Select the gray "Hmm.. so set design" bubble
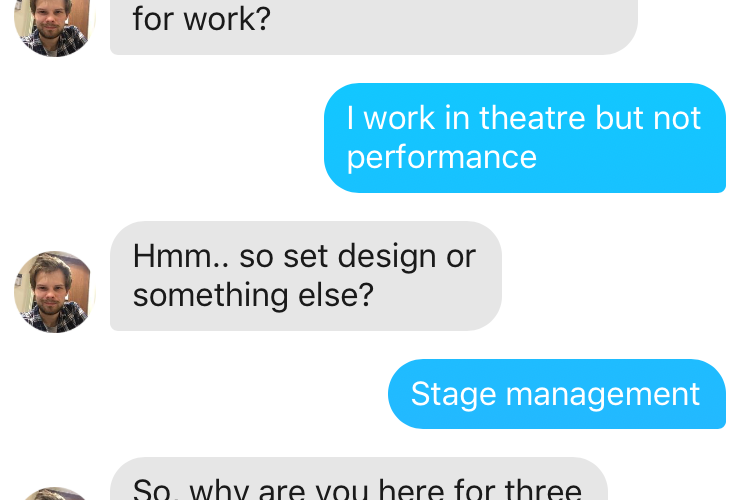This screenshot has width=747, height=500. 305,275
